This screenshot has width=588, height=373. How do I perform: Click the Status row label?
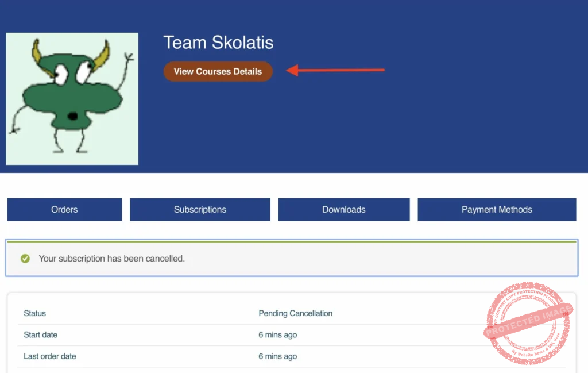coord(34,313)
